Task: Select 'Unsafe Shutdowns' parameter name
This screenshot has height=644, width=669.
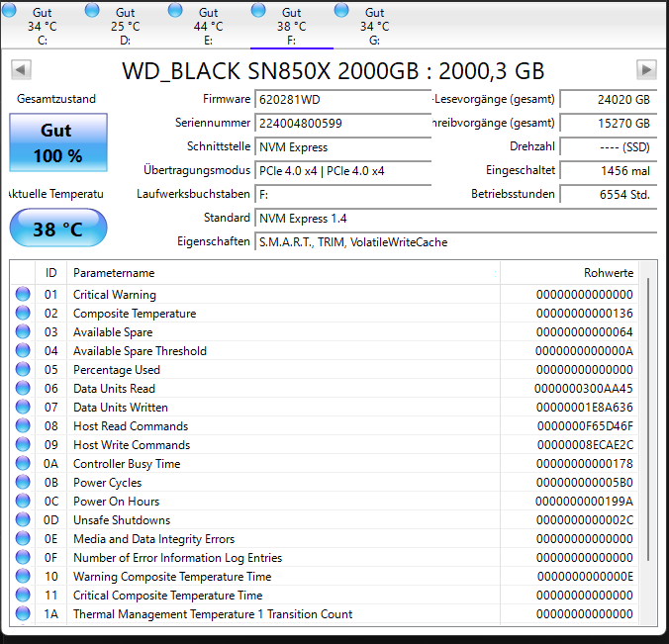Action: coord(122,520)
